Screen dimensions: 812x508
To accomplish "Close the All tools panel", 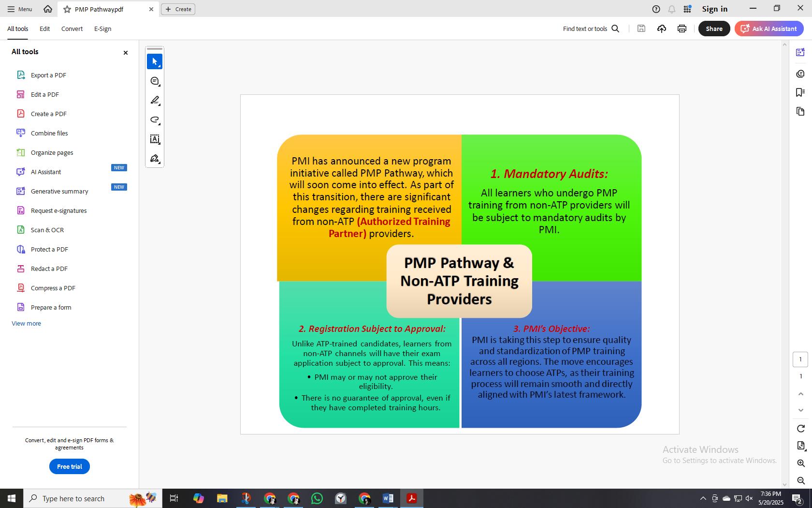I will (126, 53).
